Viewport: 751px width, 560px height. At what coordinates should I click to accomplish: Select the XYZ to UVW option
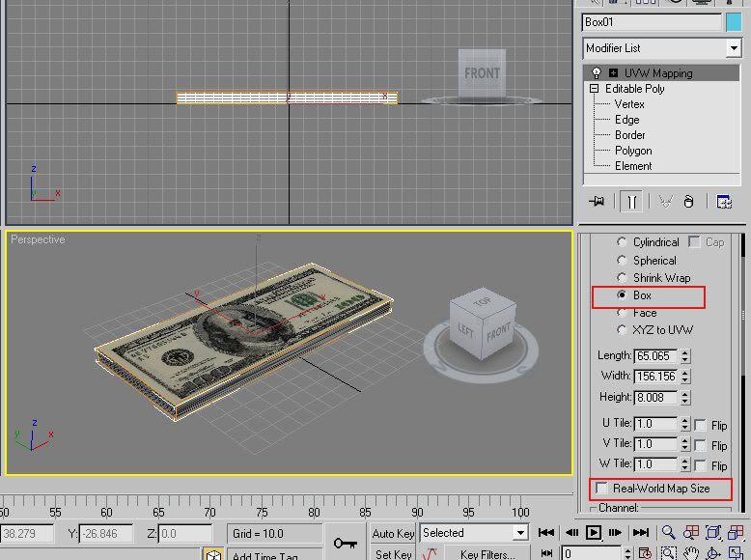pyautogui.click(x=622, y=329)
